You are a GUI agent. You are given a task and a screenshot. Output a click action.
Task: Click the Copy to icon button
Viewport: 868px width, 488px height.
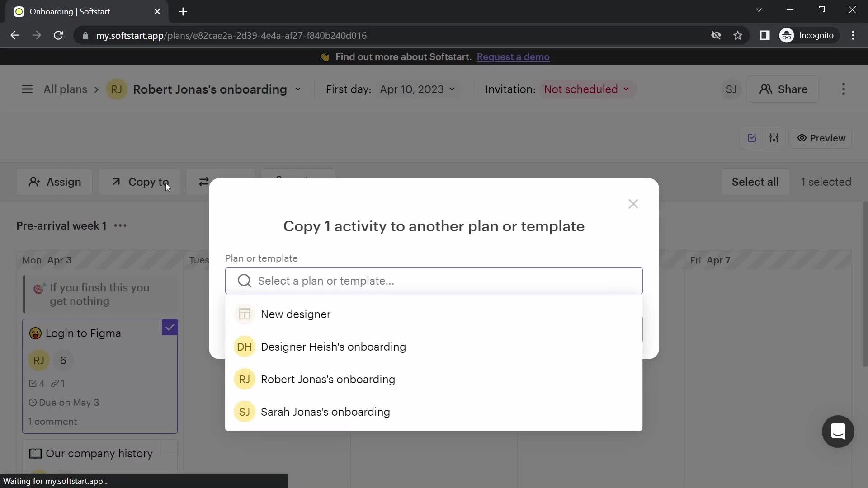(x=116, y=182)
